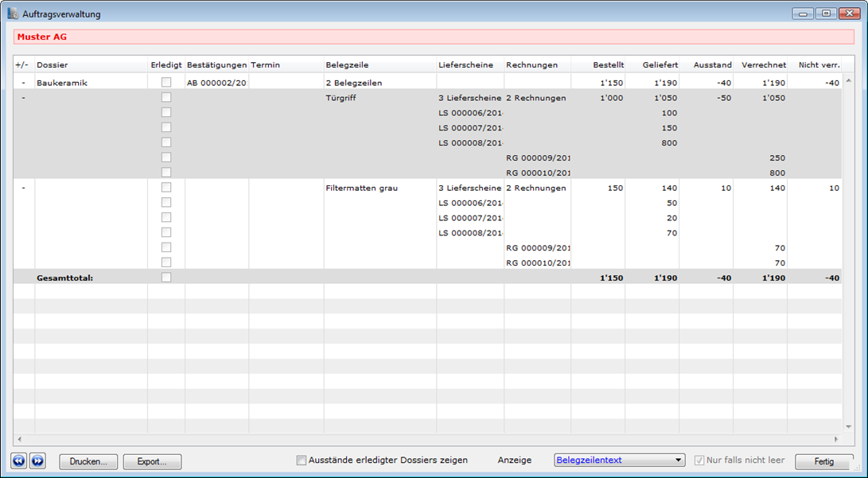Click the horizontal scrollbar right arrow

point(835,439)
